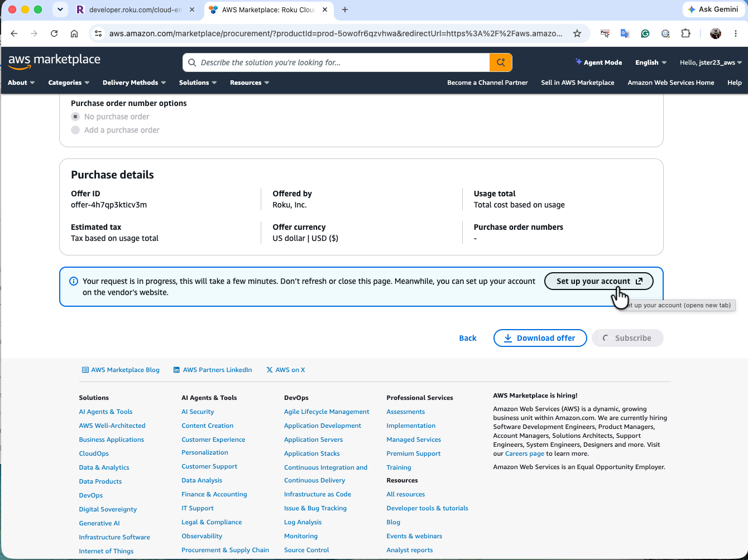Image resolution: width=748 pixels, height=560 pixels.
Task: Open the Careers page link
Action: click(525, 453)
